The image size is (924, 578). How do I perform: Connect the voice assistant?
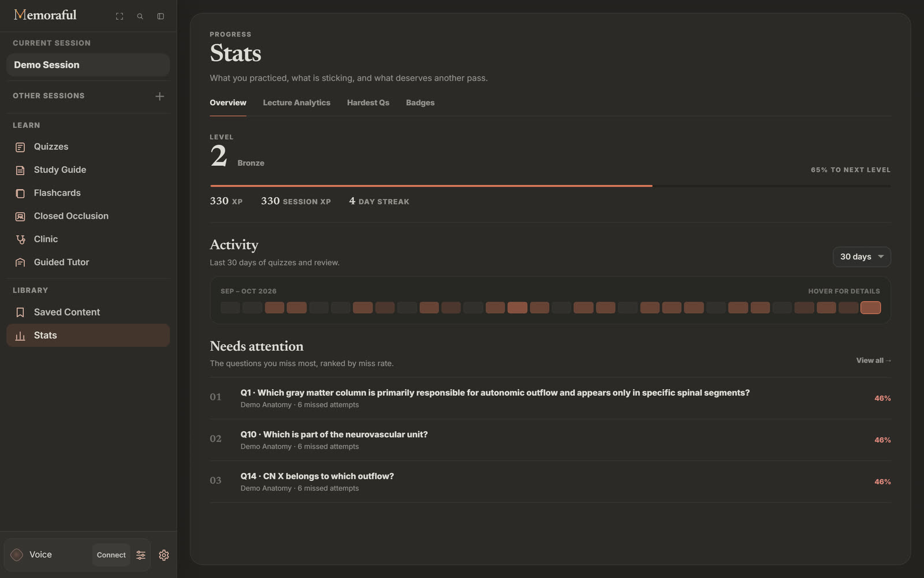click(x=111, y=555)
